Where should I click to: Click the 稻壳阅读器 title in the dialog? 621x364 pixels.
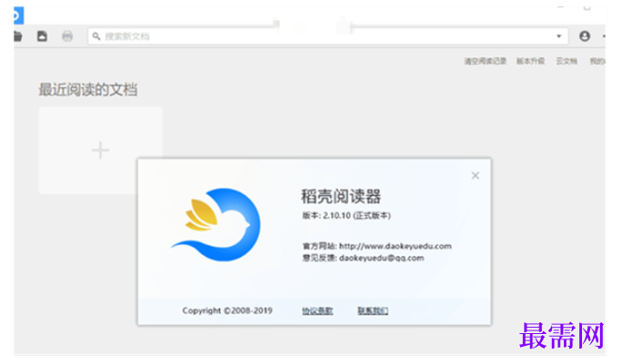pyautogui.click(x=341, y=196)
